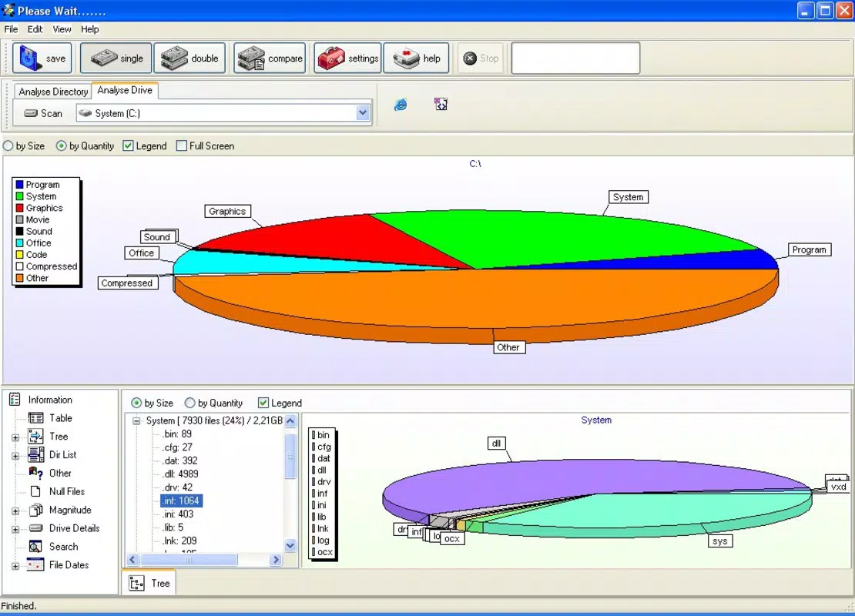Click right arrow of horizontal tree scrollbar
Image resolution: width=855 pixels, height=616 pixels.
276,559
